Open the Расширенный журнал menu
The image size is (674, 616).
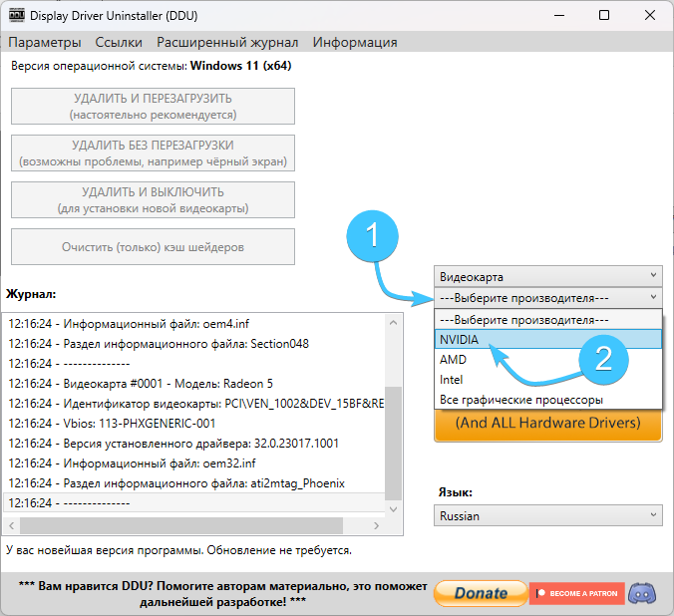point(227,42)
